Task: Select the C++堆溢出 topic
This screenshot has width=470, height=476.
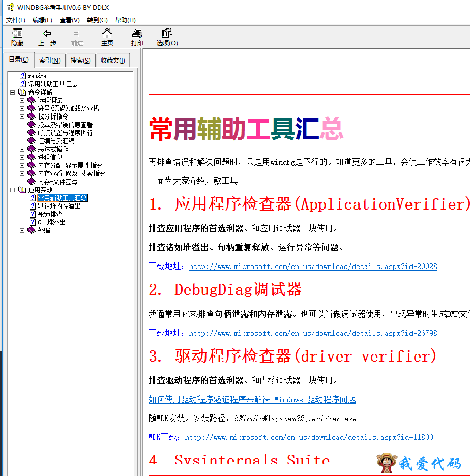Action: pos(51,222)
